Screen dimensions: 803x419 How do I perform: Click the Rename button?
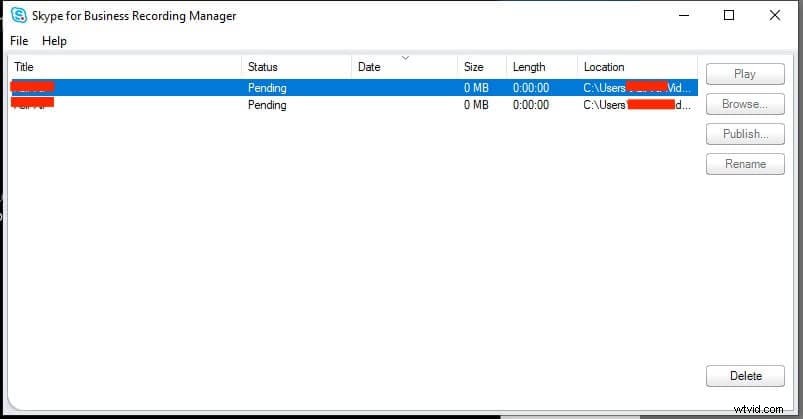(x=745, y=164)
